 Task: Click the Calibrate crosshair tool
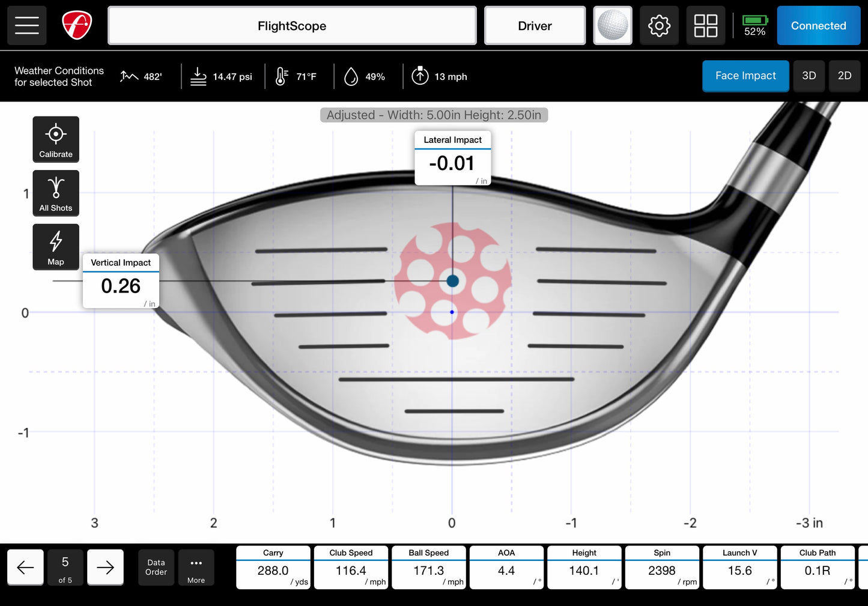[56, 139]
